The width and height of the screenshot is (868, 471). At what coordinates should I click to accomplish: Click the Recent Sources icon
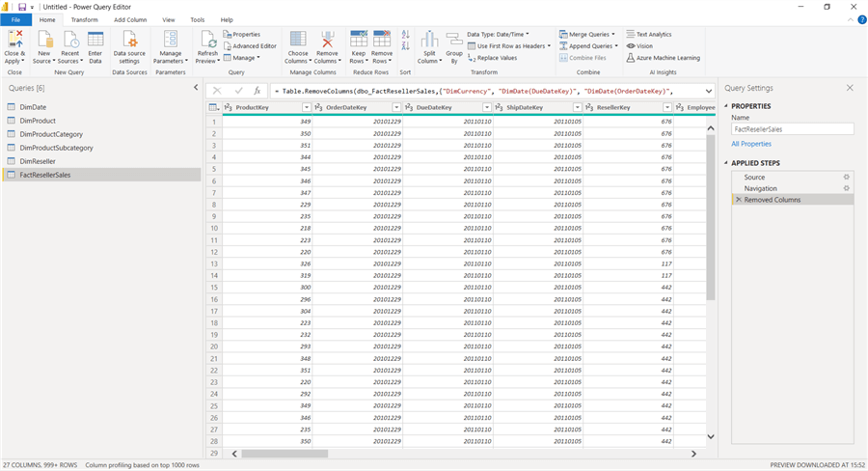(70, 41)
